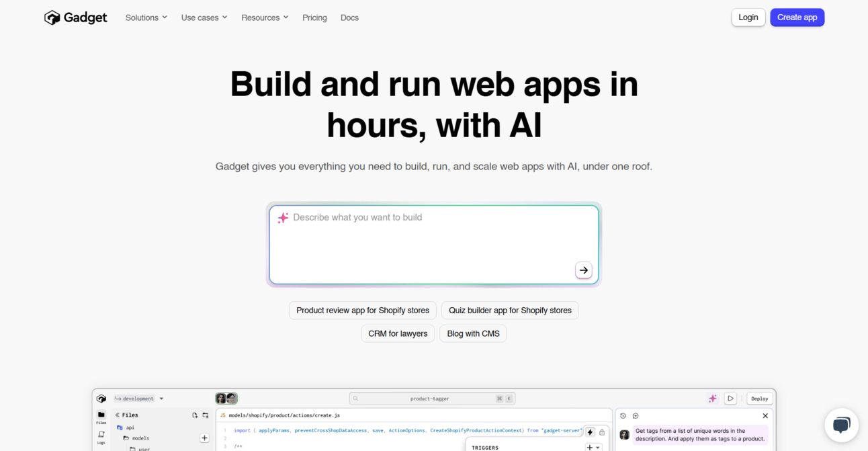Click the new file icon in Files panel
Screen dimensions: 868x451
(195, 415)
